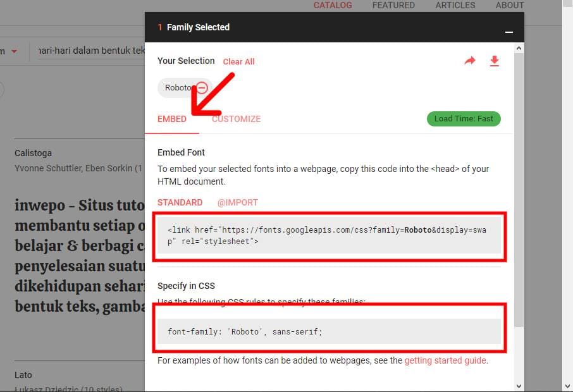Go to the ABOUT page
This screenshot has height=392, width=573.
point(509,5)
